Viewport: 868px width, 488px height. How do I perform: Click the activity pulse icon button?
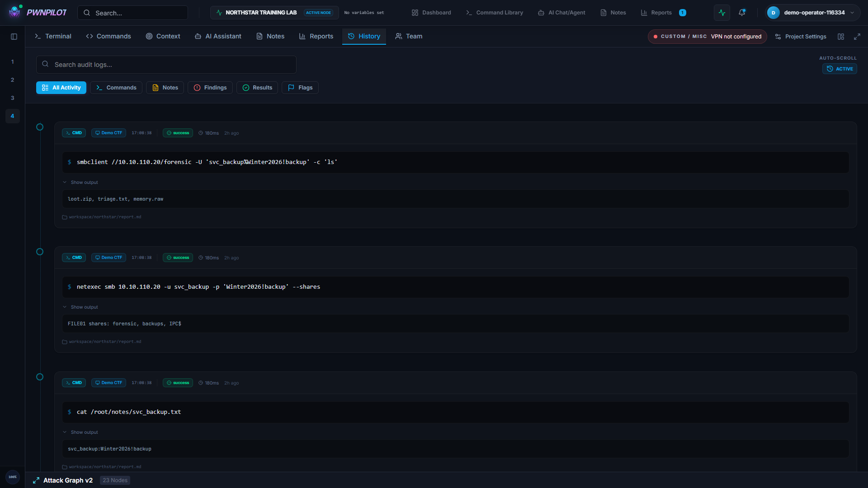pyautogui.click(x=722, y=13)
